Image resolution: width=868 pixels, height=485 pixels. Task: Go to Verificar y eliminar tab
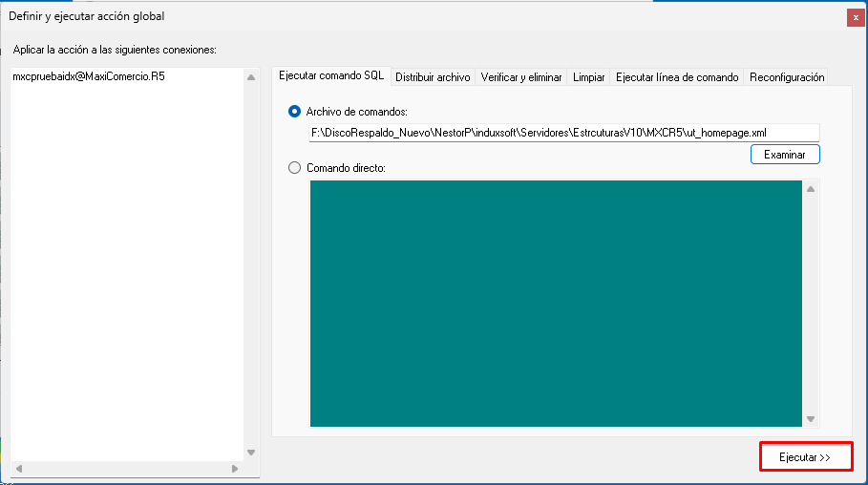point(521,77)
